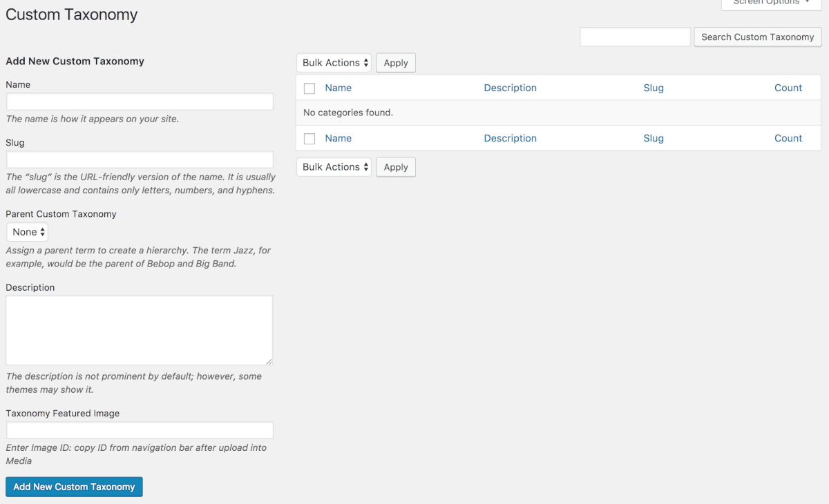Click the bottom Apply button
This screenshot has height=504, width=829.
click(396, 167)
